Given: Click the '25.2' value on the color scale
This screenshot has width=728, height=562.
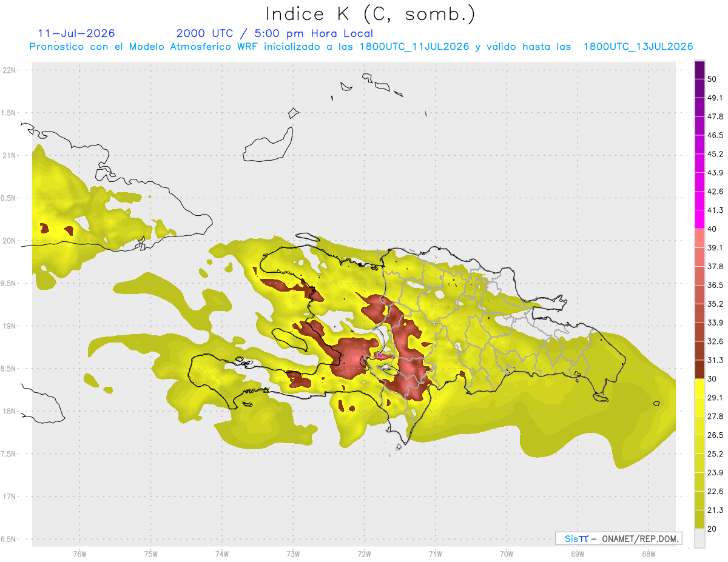Looking at the screenshot, I should coord(715,454).
